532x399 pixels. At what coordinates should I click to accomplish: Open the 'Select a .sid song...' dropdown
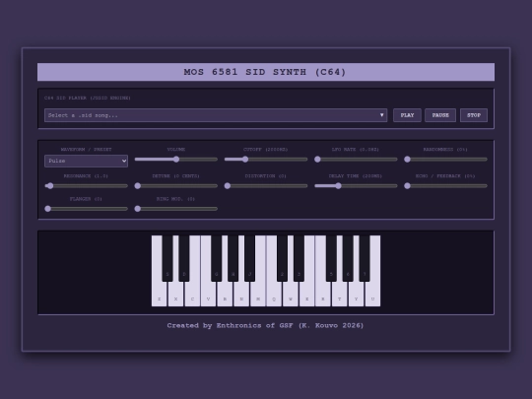pyautogui.click(x=216, y=115)
